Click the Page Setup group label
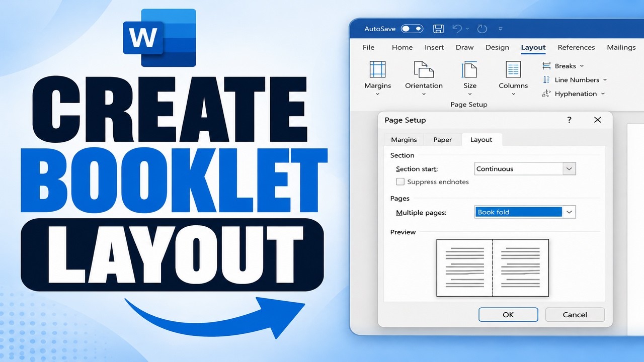 pyautogui.click(x=469, y=105)
